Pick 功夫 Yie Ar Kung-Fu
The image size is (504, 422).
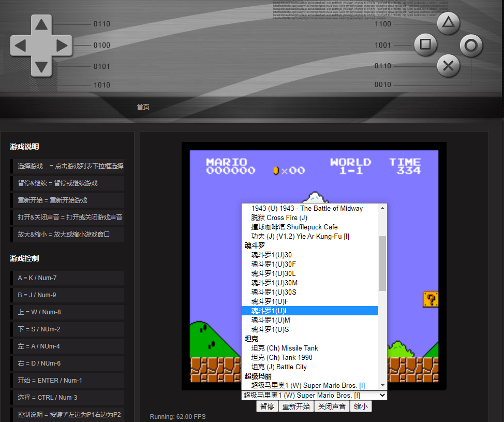click(310, 237)
